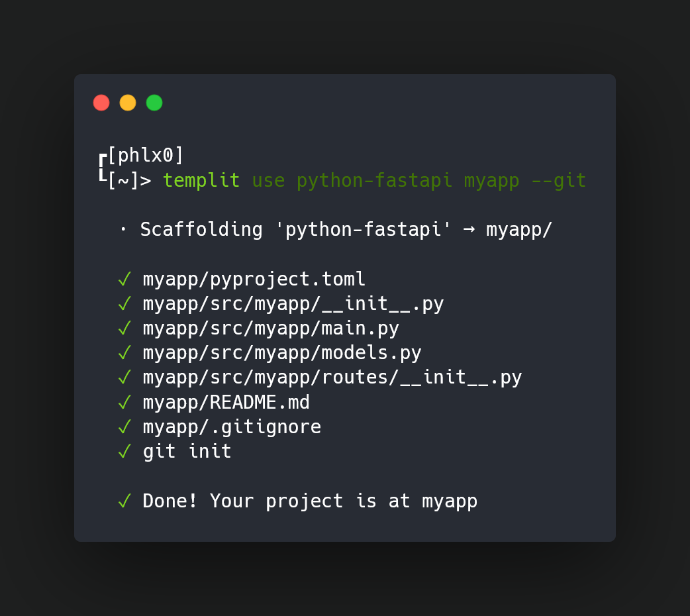Click the green maximize window button

[154, 103]
